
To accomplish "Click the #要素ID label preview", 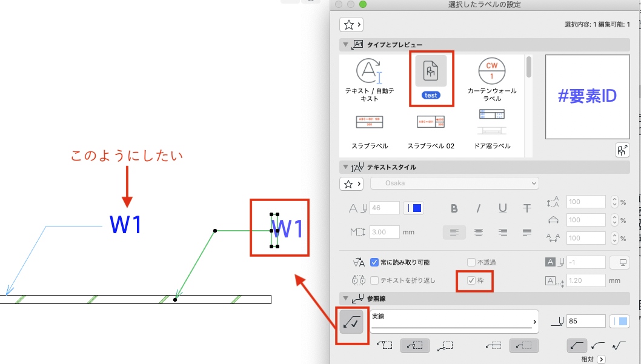I will click(588, 97).
